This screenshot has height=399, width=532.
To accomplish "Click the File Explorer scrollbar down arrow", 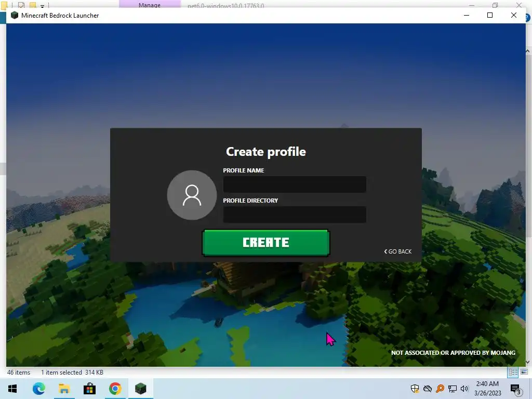I will 528,362.
